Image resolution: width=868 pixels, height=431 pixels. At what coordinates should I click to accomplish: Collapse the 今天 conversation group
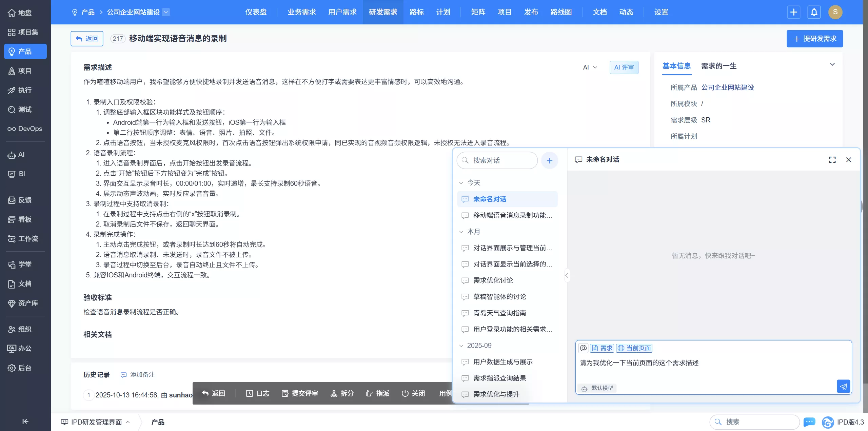click(x=461, y=183)
